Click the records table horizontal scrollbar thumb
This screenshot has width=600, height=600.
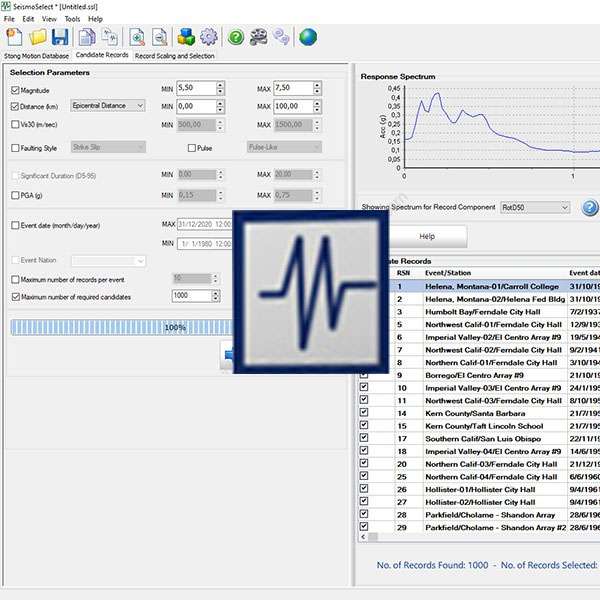point(373,537)
